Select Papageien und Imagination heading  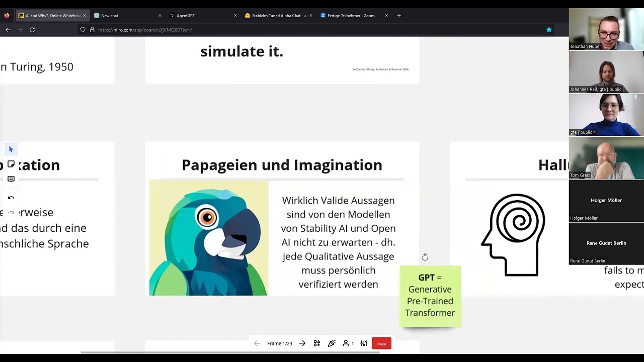click(x=282, y=165)
